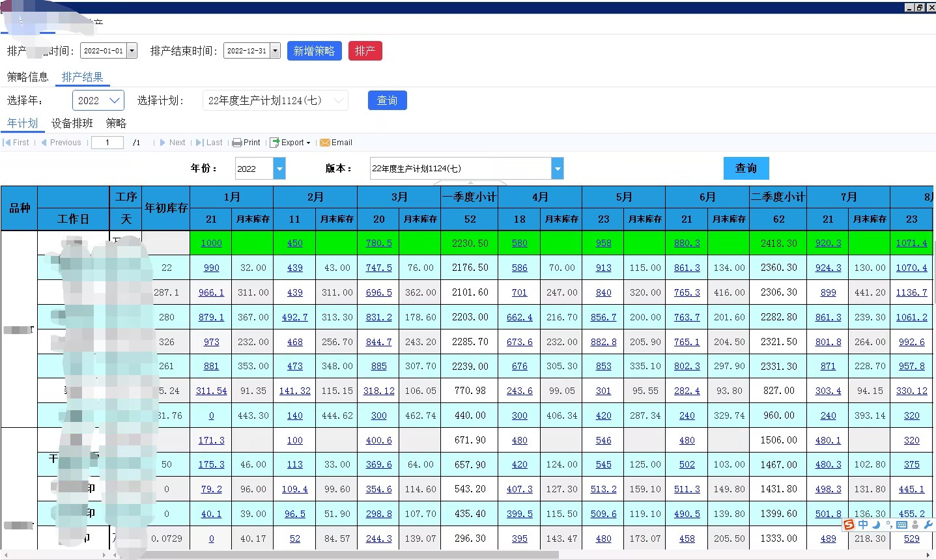Open the Export menu in report toolbar
Image resolution: width=936 pixels, height=560 pixels.
click(291, 143)
